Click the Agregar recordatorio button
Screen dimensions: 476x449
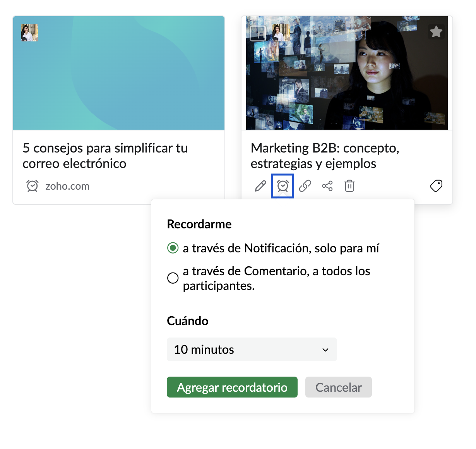232,387
